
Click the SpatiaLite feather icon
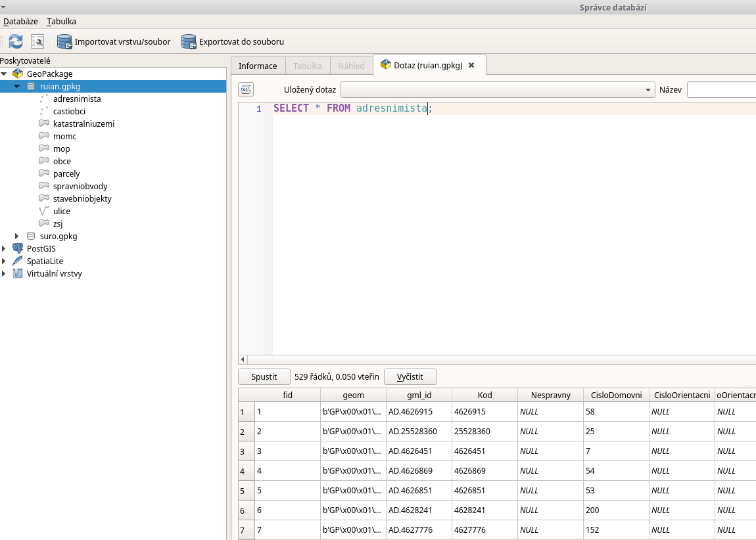click(18, 261)
